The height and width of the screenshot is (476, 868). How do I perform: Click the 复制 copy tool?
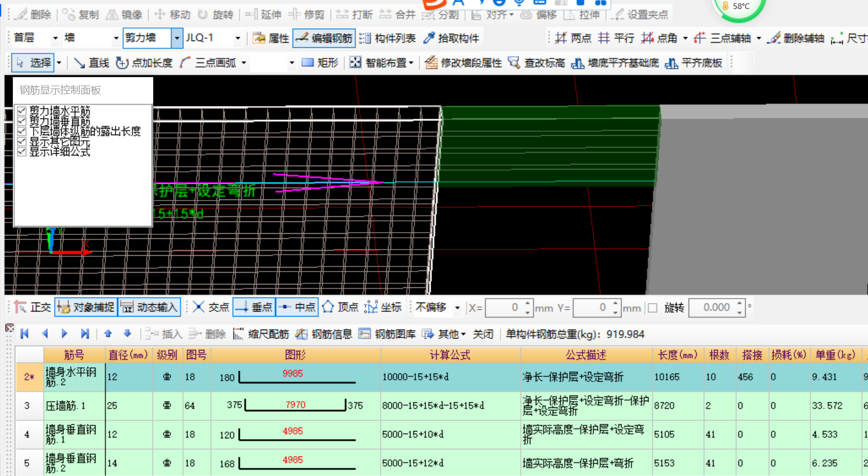pyautogui.click(x=80, y=15)
